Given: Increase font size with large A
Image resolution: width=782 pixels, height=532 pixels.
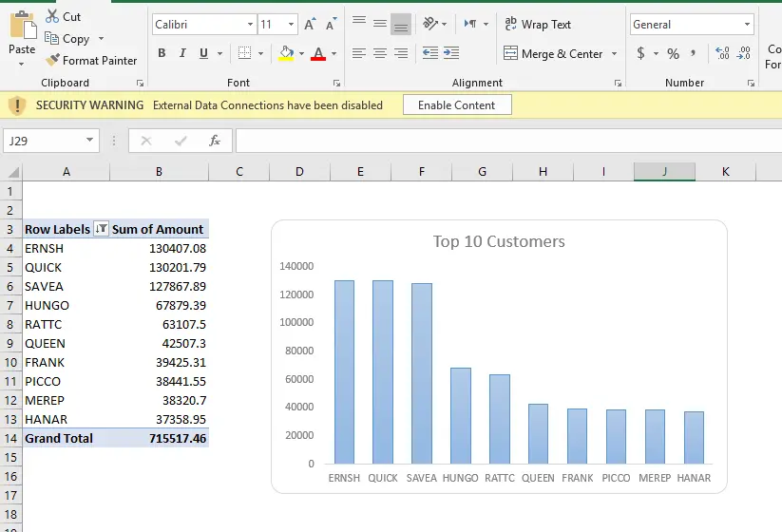Looking at the screenshot, I should pos(309,24).
